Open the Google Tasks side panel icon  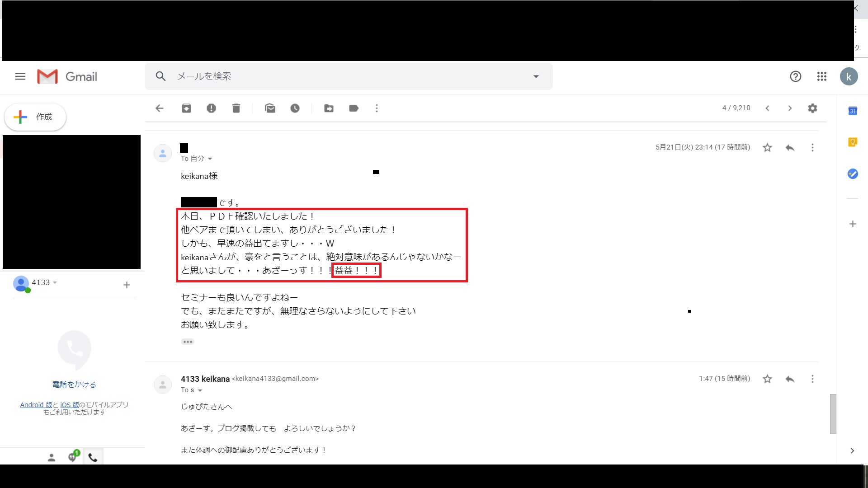click(853, 174)
